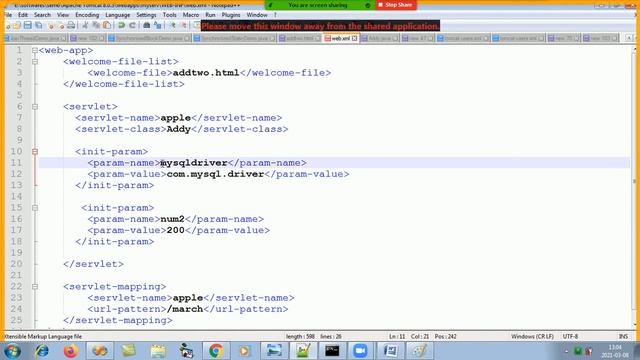Screen dimensions: 640x360
Task: Open the Plugins menu
Action: coord(231,15)
